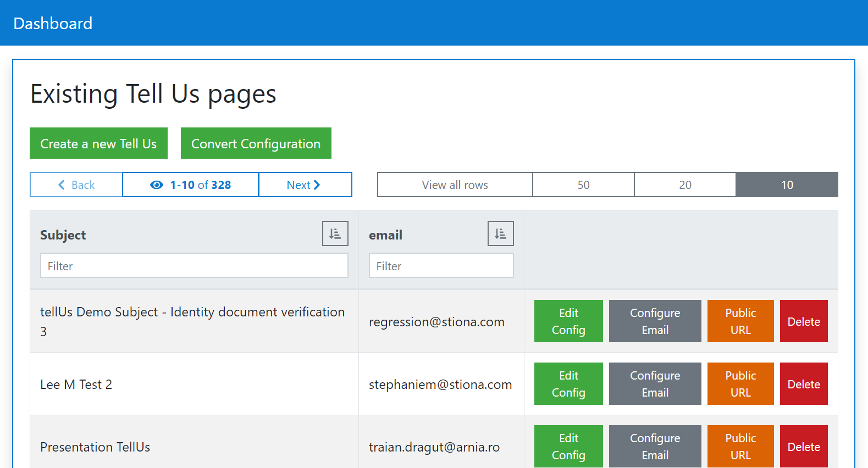The width and height of the screenshot is (868, 468).
Task: Focus the email filter field
Action: [x=441, y=266]
